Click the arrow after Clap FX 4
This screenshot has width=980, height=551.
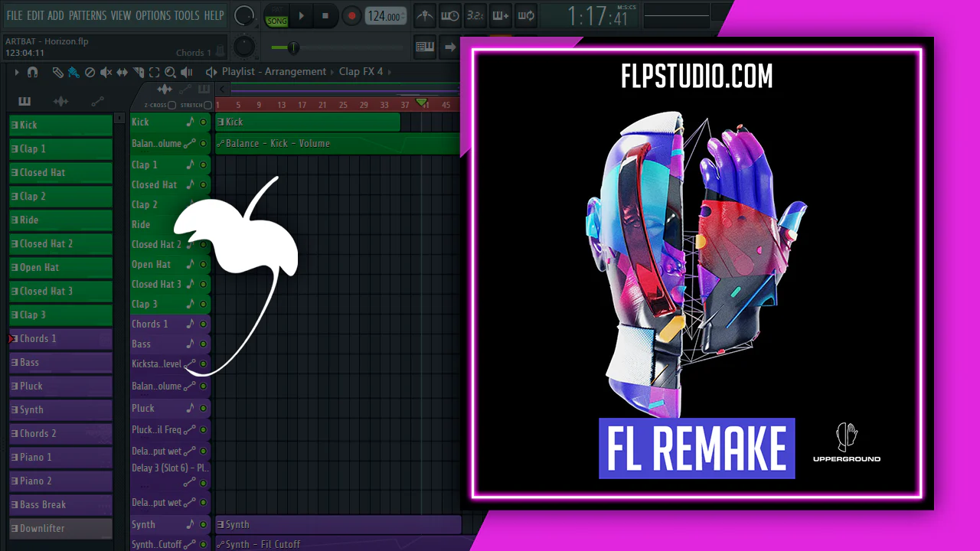point(390,72)
